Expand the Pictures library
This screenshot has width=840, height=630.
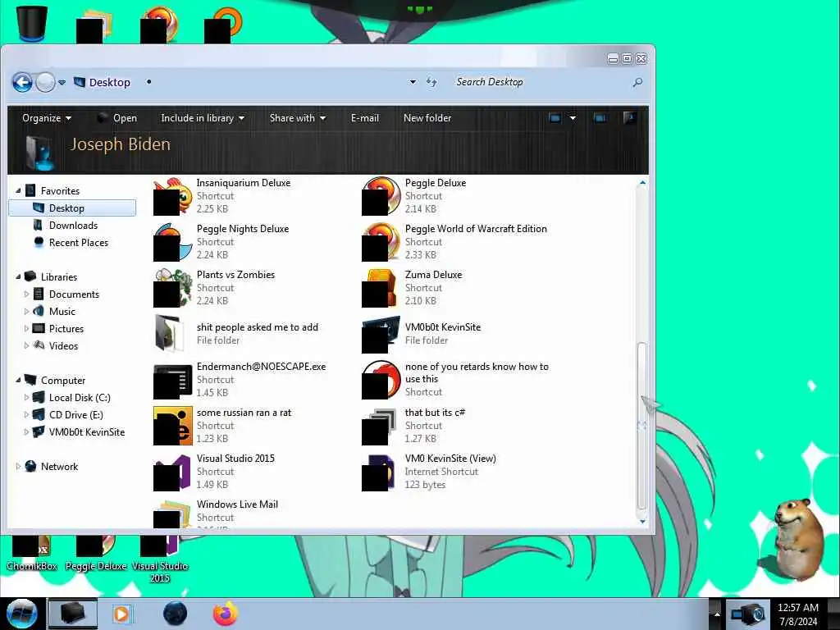pyautogui.click(x=26, y=328)
